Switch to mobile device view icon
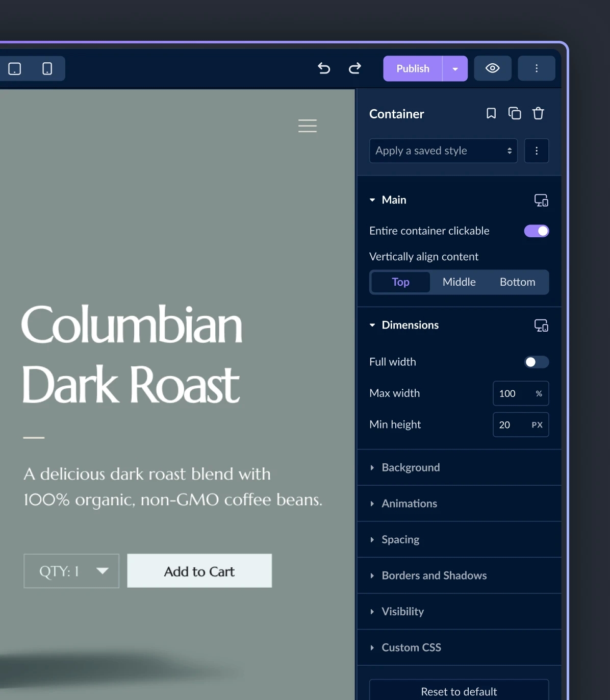The image size is (610, 700). click(x=47, y=68)
